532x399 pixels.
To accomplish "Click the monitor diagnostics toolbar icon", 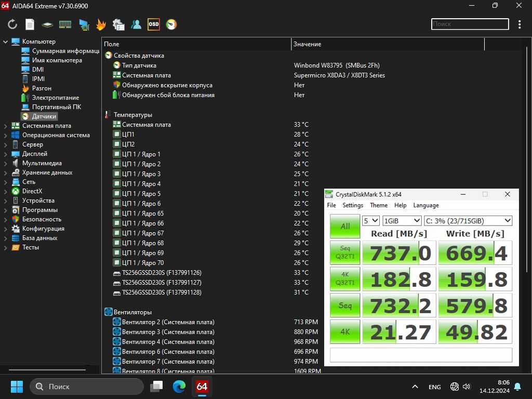I will coord(84,24).
